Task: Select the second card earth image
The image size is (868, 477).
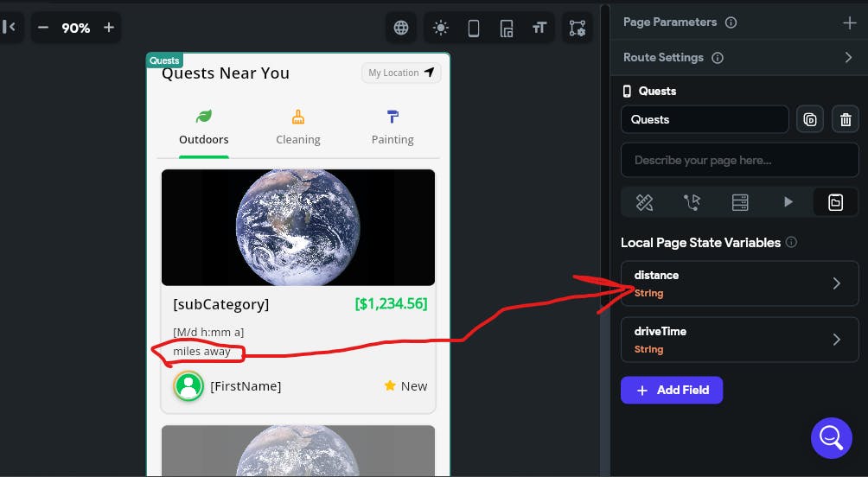Action: (x=297, y=450)
